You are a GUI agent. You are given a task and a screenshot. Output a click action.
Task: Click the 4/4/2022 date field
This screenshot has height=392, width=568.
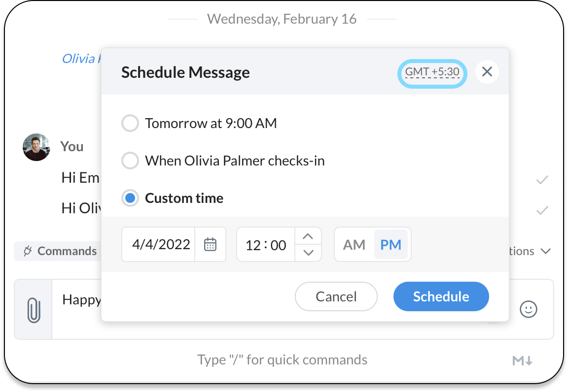(161, 245)
